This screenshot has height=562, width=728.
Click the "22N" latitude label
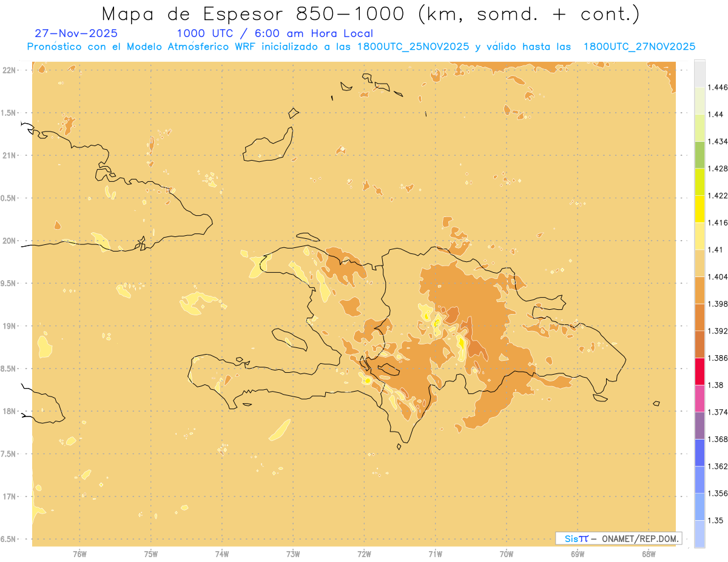(x=9, y=70)
